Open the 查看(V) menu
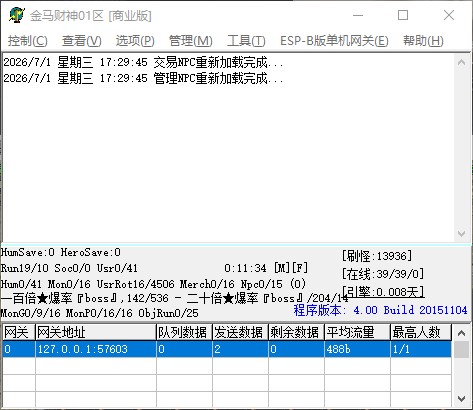The width and height of the screenshot is (473, 410). 82,41
